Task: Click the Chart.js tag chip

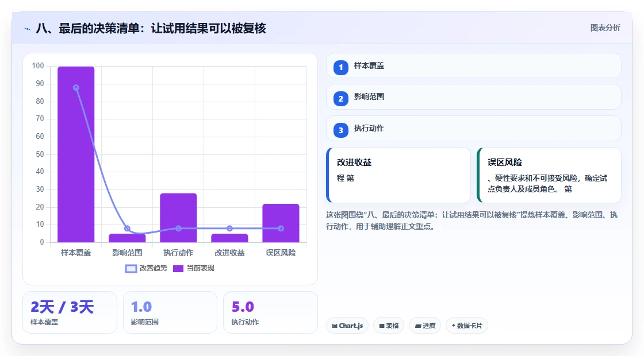Action: (x=347, y=326)
